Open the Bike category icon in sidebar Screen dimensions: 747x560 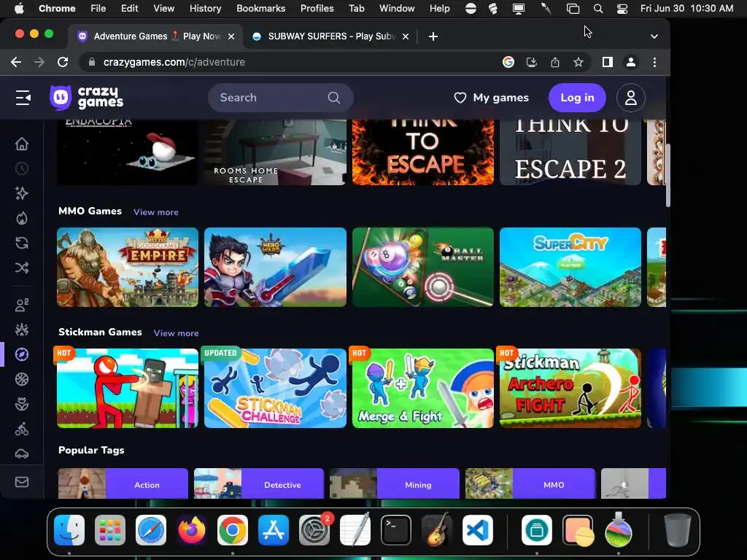[x=22, y=429]
